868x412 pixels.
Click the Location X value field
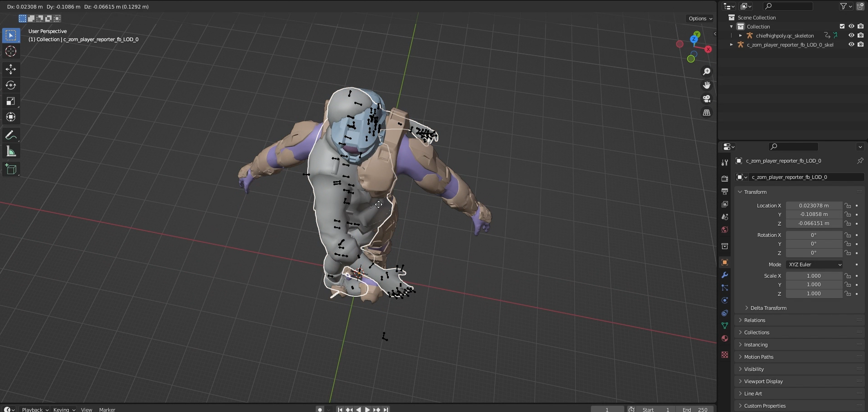point(813,206)
